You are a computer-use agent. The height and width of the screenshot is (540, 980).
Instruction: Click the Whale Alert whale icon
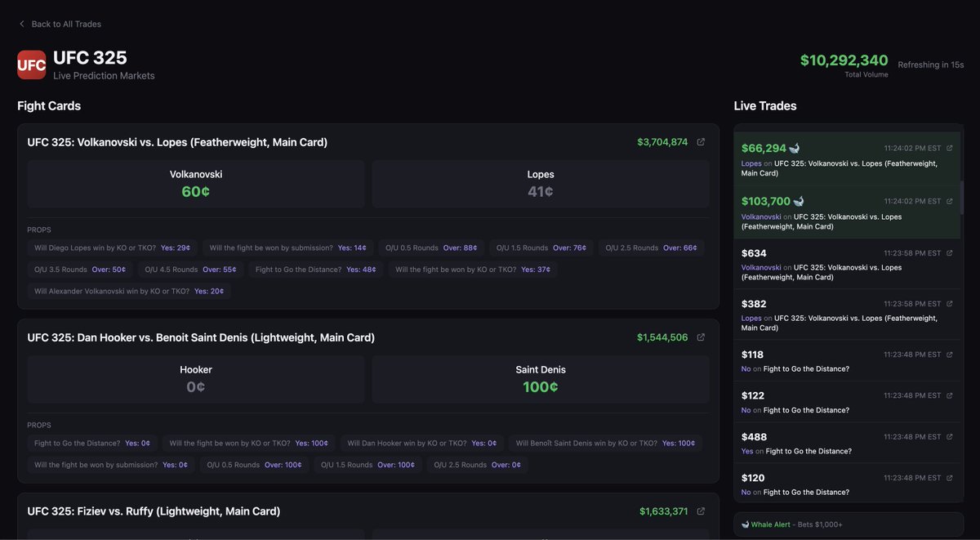click(746, 524)
